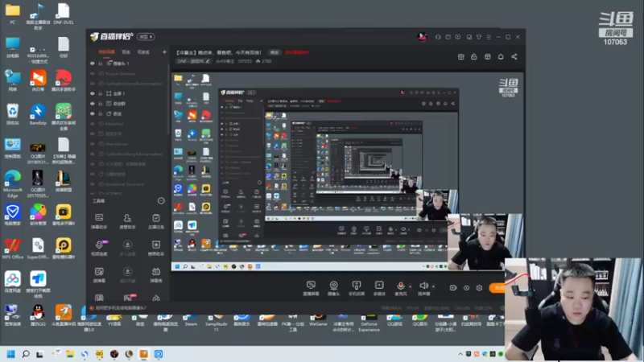The image size is (644, 362).
Task: Click the source list scrollbar
Action: click(168, 98)
